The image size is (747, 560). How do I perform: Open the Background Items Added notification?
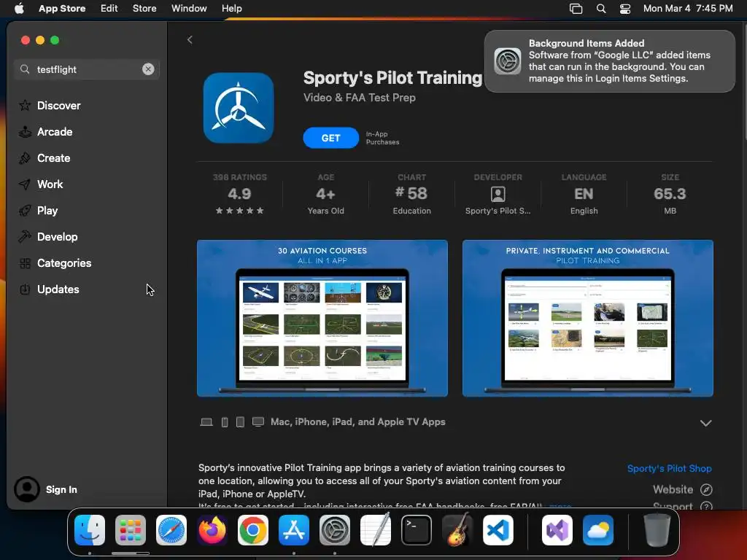pyautogui.click(x=609, y=61)
